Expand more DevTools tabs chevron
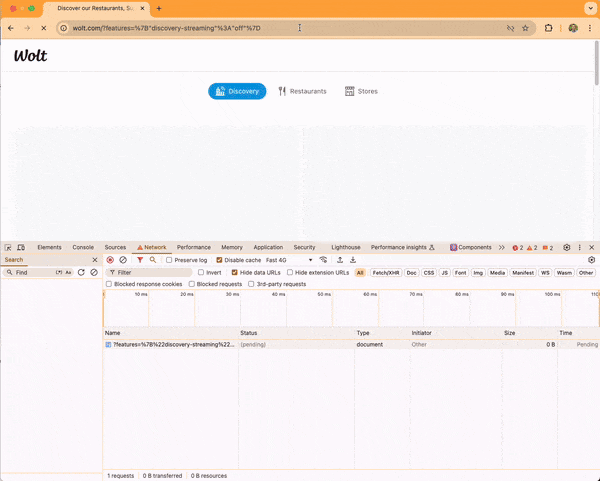This screenshot has height=481, width=600. (502, 248)
